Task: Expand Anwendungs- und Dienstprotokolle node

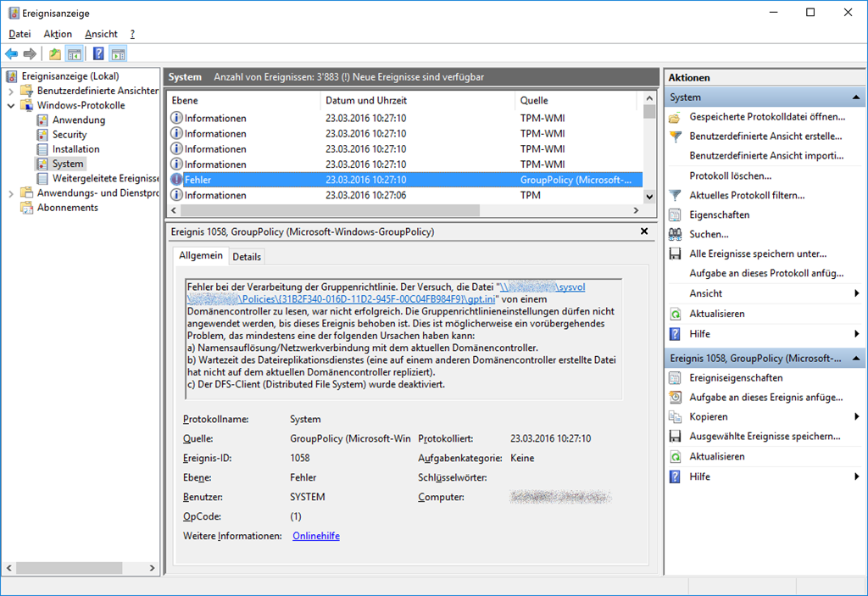Action: point(11,193)
